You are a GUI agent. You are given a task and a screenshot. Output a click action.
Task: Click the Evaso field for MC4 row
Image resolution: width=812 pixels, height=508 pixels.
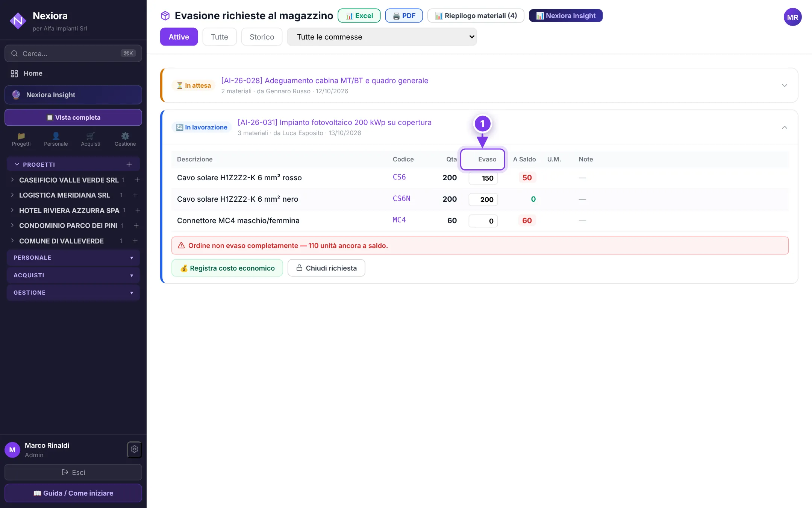pos(483,221)
